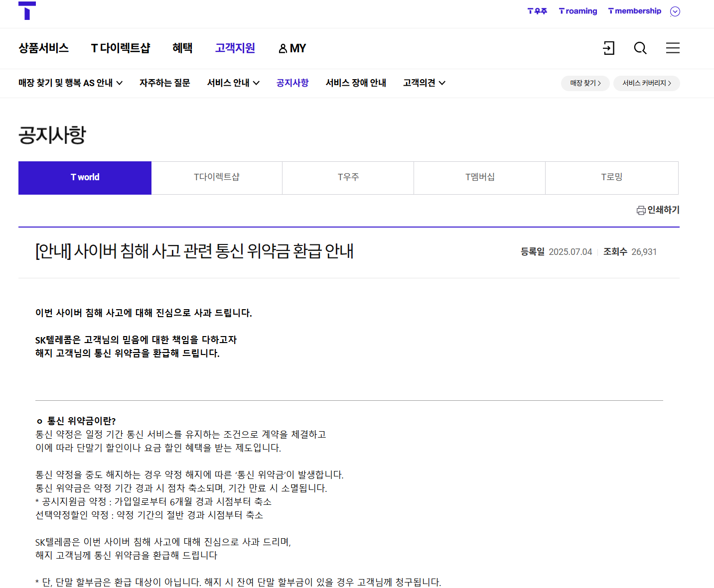714x588 pixels.
Task: Open the MY menu with person icon
Action: pyautogui.click(x=292, y=48)
